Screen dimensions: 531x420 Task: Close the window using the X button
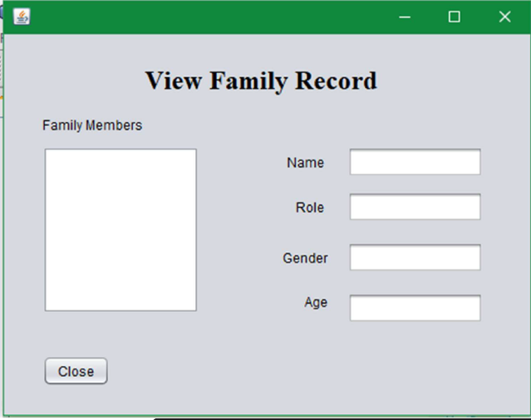tap(504, 17)
